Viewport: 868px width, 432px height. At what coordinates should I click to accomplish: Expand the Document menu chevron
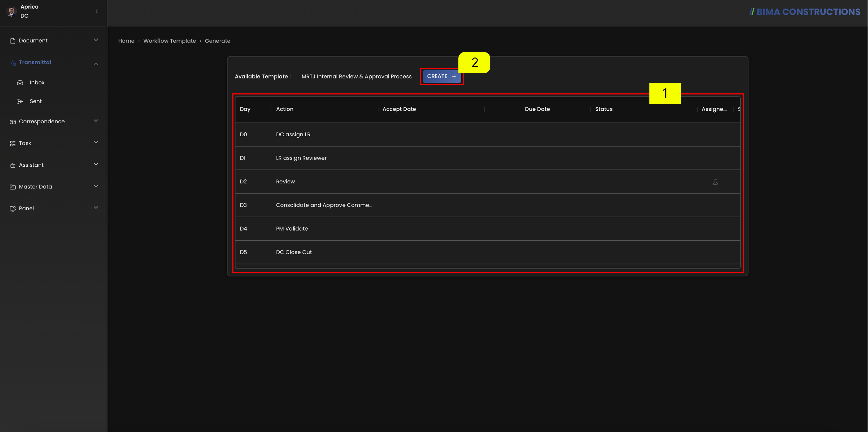click(96, 40)
